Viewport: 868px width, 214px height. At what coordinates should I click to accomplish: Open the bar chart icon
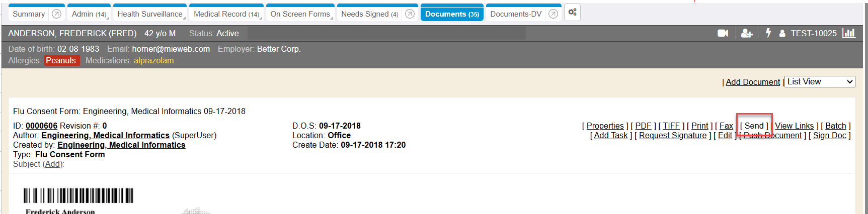pyautogui.click(x=849, y=33)
